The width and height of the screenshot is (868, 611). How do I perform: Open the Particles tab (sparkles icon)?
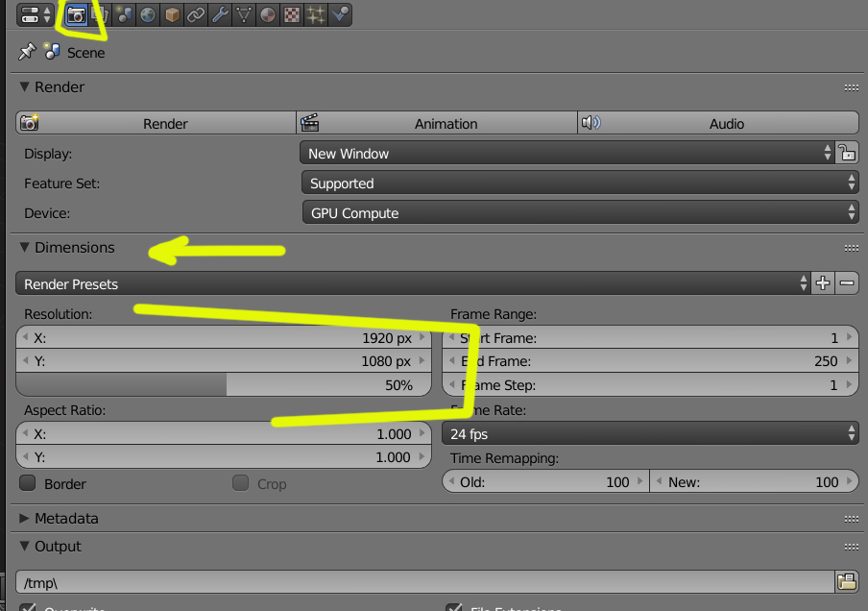click(316, 15)
